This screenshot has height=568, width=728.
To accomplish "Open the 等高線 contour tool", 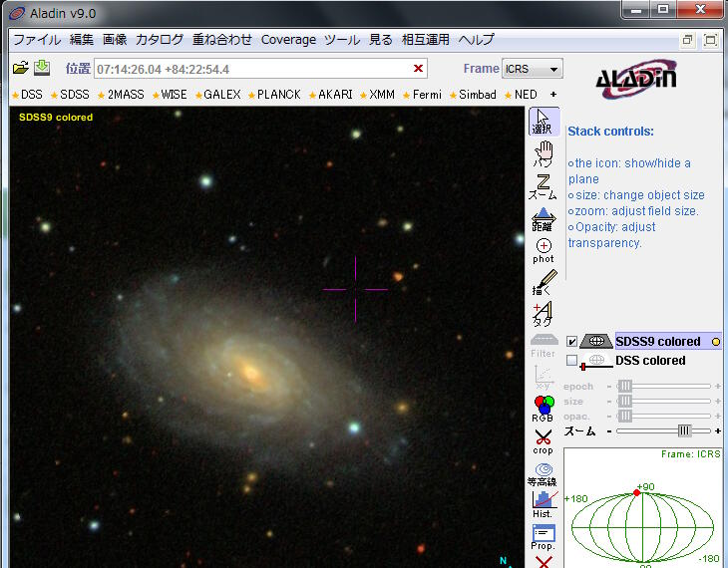I will (x=543, y=473).
